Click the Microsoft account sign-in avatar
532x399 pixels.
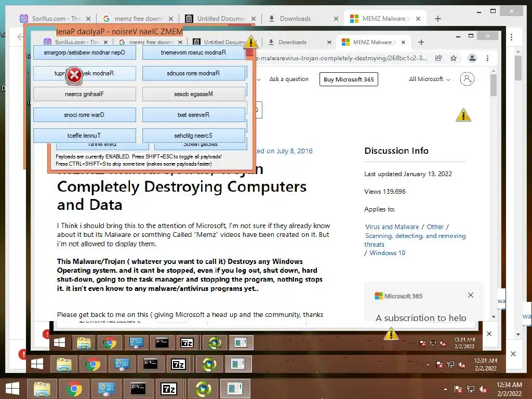point(467,79)
